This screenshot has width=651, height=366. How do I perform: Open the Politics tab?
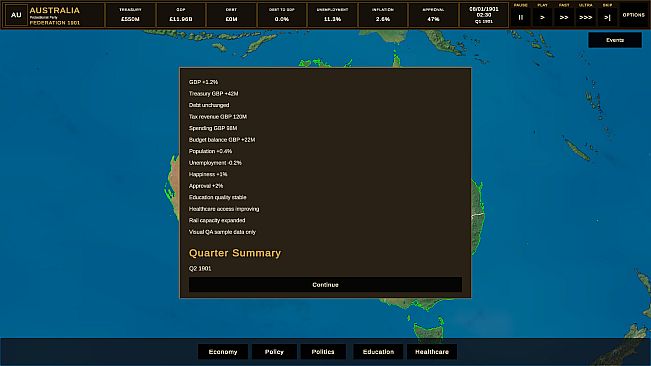[x=323, y=352]
